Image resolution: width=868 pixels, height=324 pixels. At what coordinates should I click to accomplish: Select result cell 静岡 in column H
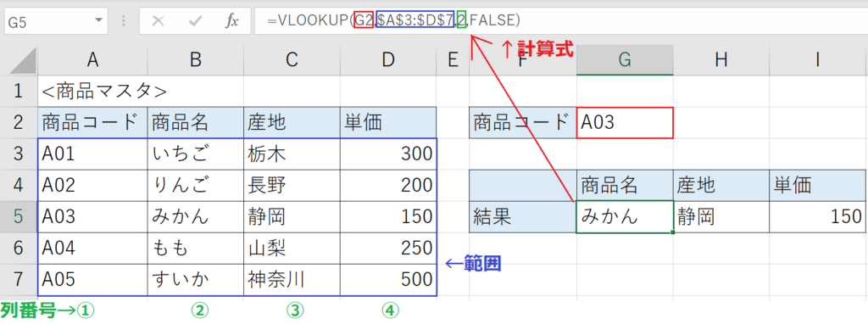721,217
